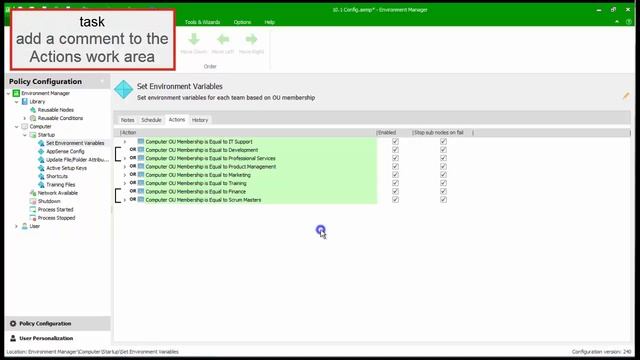The width and height of the screenshot is (640, 360).
Task: Select 'Computer OU Membership is Equal to Finance' row
Action: point(196,191)
